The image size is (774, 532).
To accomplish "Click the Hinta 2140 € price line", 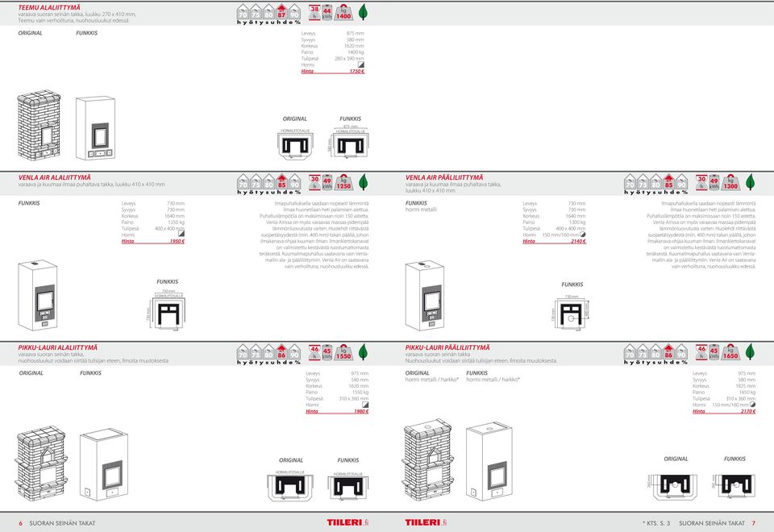I will pos(555,241).
